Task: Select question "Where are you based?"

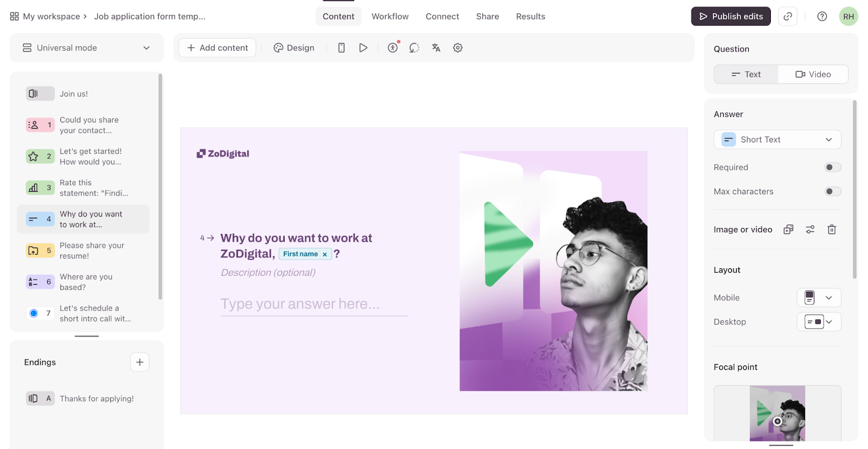Action: click(x=86, y=282)
